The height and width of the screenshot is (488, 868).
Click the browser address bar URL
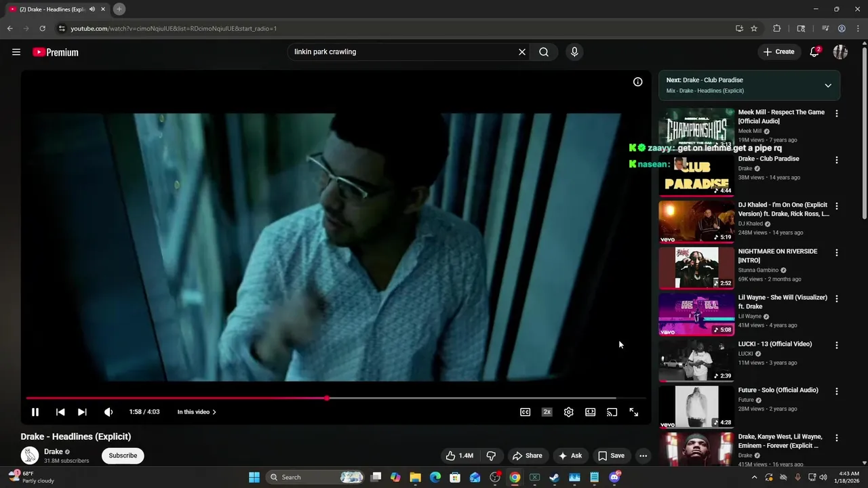click(x=174, y=28)
